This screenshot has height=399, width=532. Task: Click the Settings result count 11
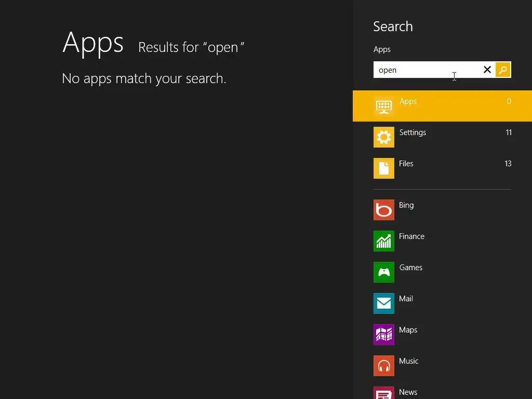(x=509, y=132)
